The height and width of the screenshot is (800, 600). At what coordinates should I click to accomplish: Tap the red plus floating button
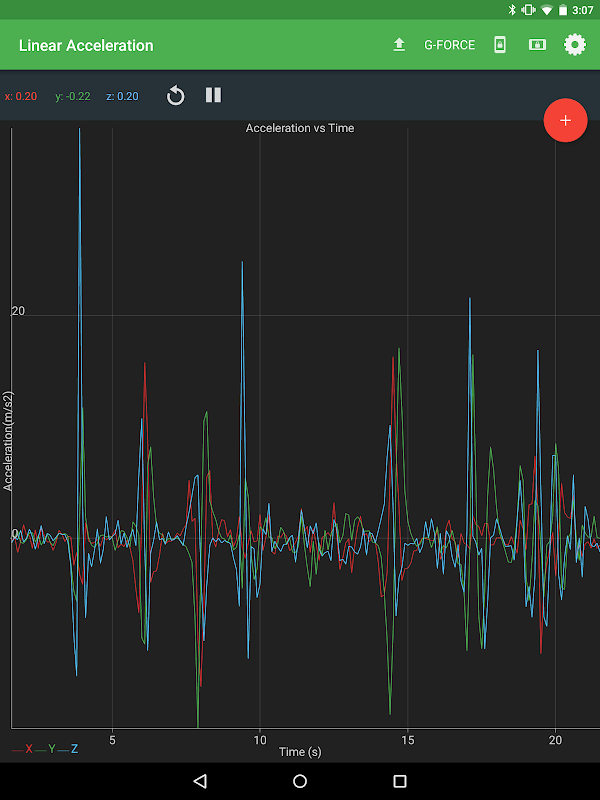565,120
